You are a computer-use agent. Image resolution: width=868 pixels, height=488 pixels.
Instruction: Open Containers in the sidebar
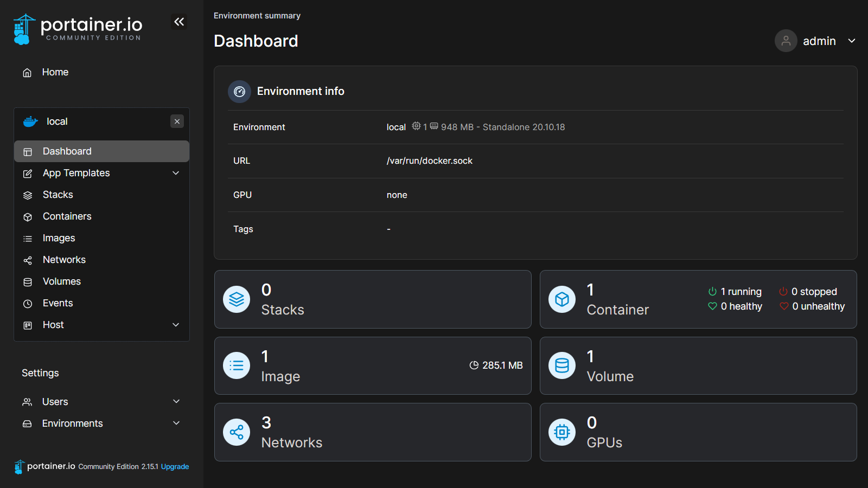pos(67,216)
